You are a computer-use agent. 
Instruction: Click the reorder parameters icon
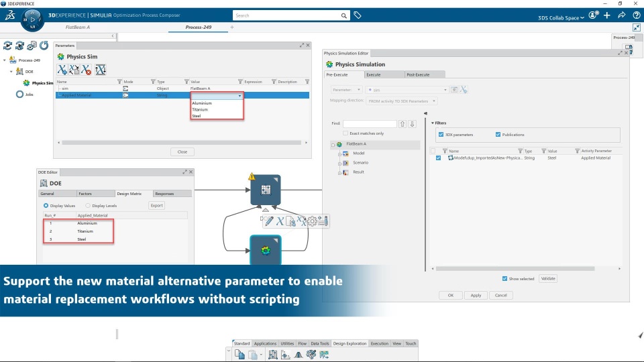click(x=100, y=70)
